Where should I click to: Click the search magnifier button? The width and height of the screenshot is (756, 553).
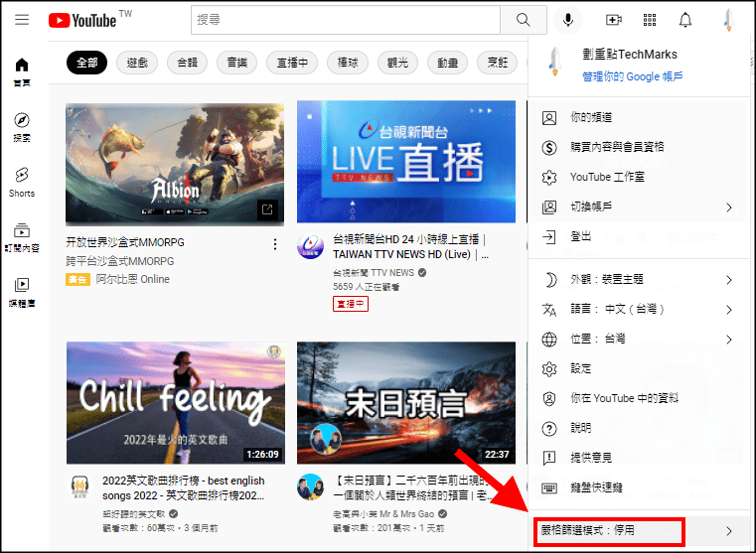(524, 20)
